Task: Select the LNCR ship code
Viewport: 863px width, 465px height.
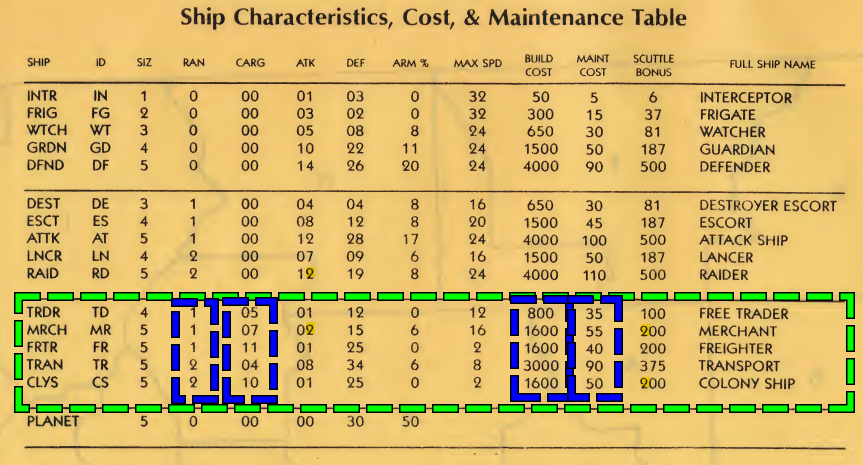Action: point(44,256)
